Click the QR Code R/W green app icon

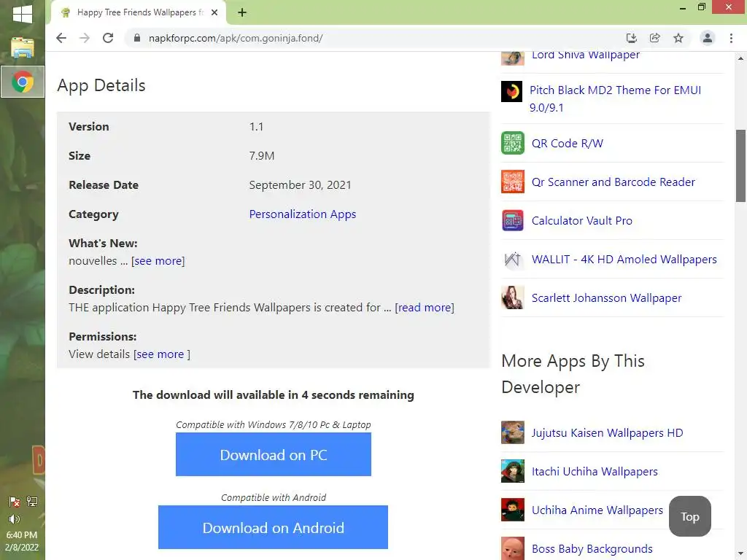513,143
